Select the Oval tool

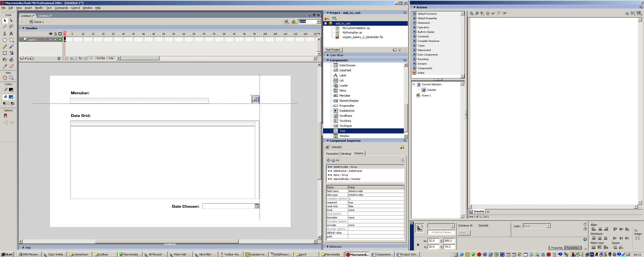[5, 40]
